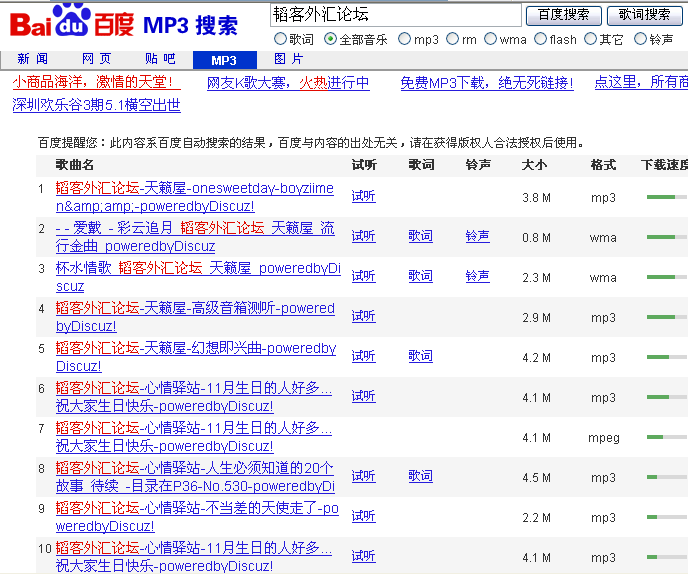
Task: Click the 大小 column header
Action: 534,165
